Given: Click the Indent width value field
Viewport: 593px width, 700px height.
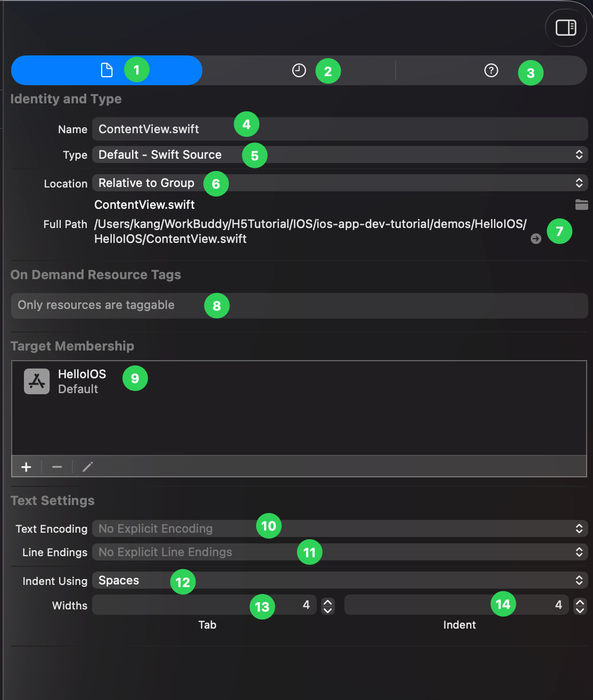Looking at the screenshot, I should 456,605.
